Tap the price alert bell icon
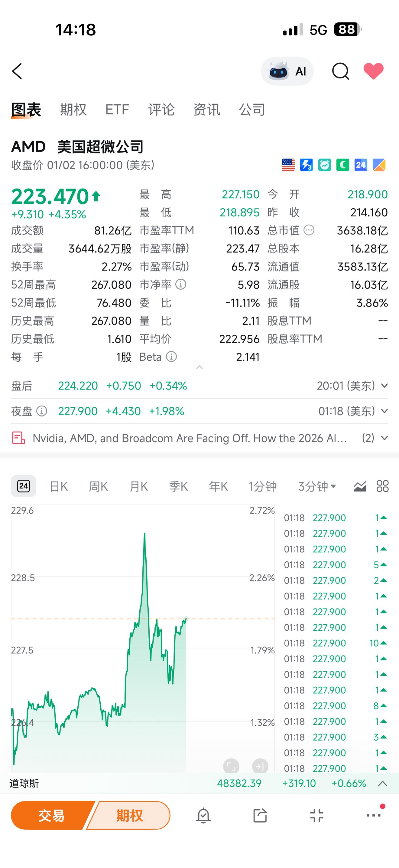399x868 pixels. coord(203,815)
